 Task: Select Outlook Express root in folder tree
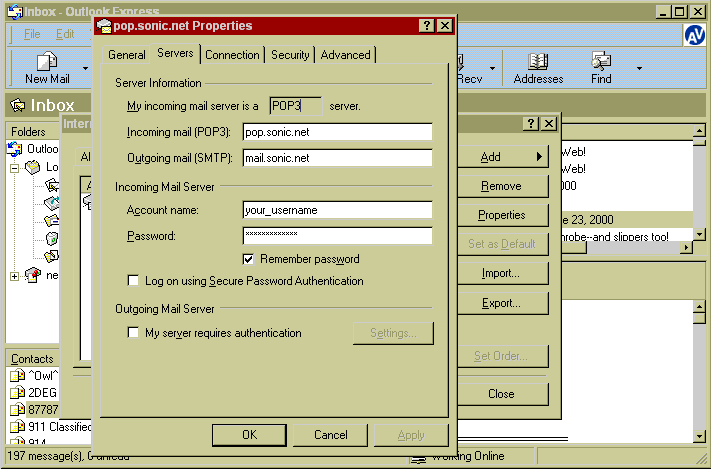[33, 149]
